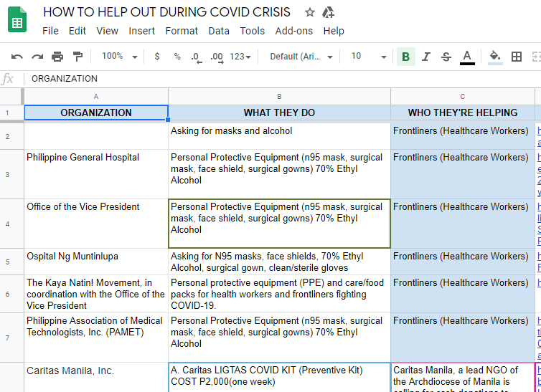541x392 pixels.
Task: Format as percent
Action: click(177, 57)
